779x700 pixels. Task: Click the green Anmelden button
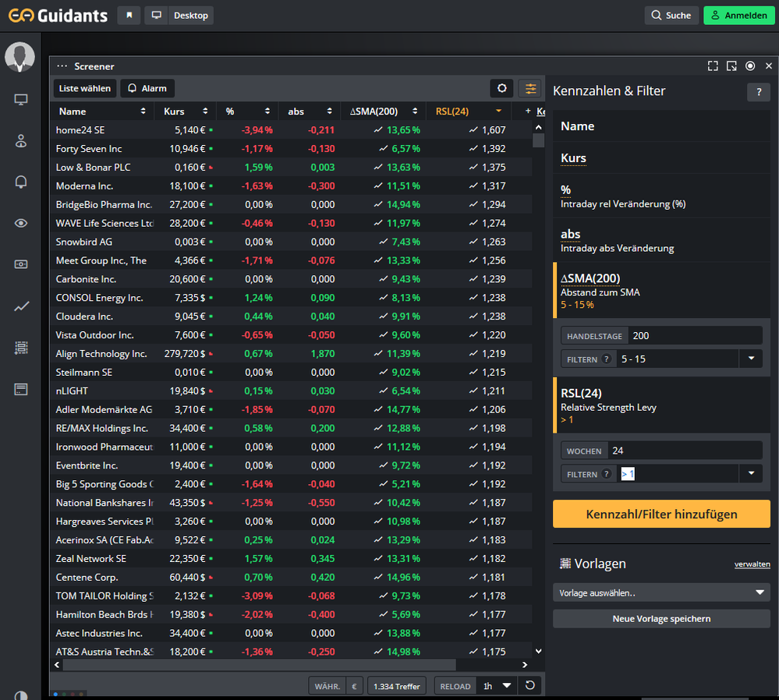tap(738, 15)
